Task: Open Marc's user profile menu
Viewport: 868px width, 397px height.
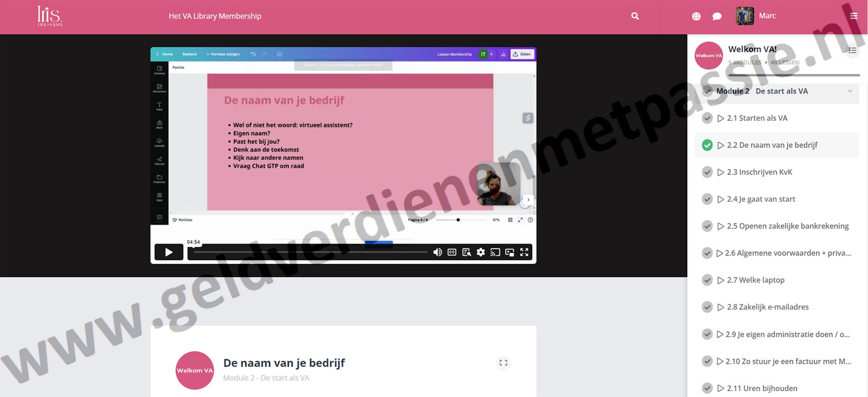Action: tap(756, 16)
